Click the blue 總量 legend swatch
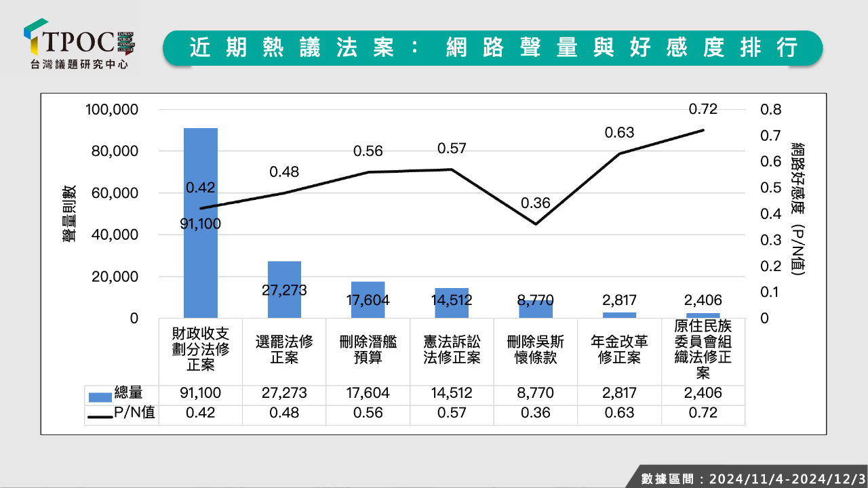Image resolution: width=868 pixels, height=488 pixels. [x=100, y=394]
